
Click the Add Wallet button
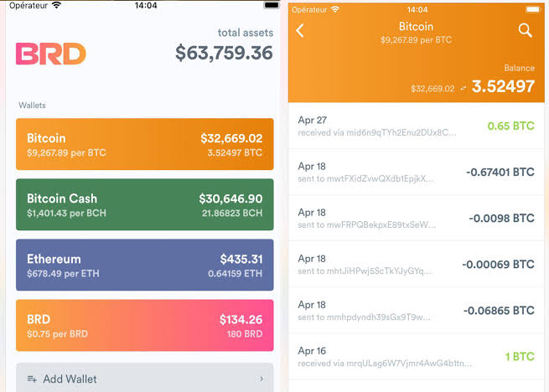pos(145,378)
